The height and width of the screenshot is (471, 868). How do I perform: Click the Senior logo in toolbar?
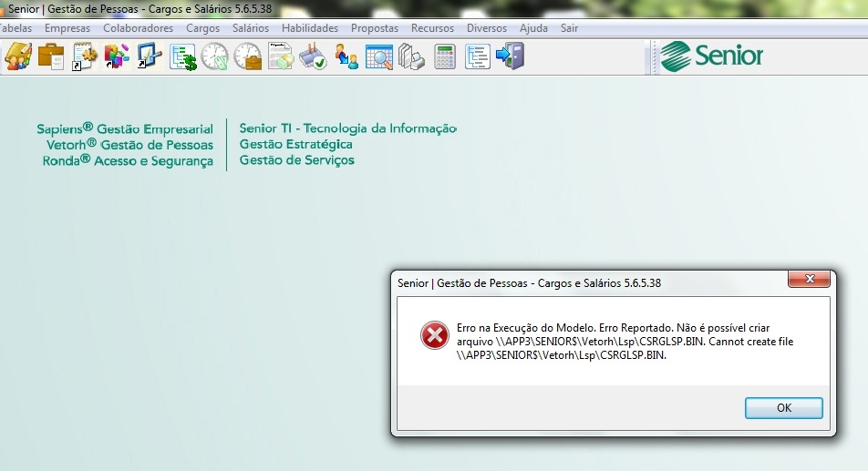pos(712,56)
